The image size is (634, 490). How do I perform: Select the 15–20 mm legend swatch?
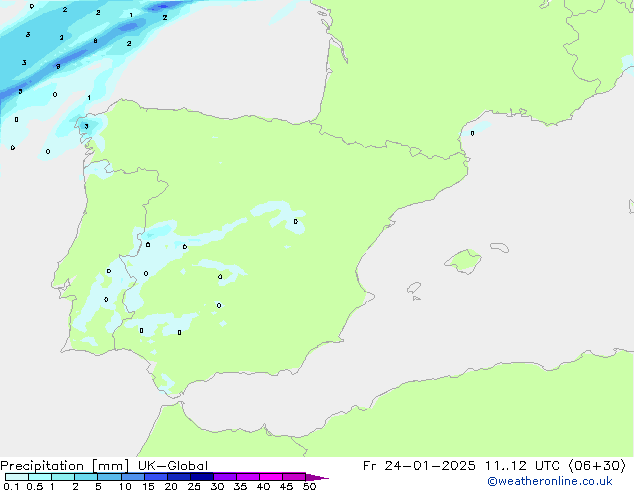point(156,477)
